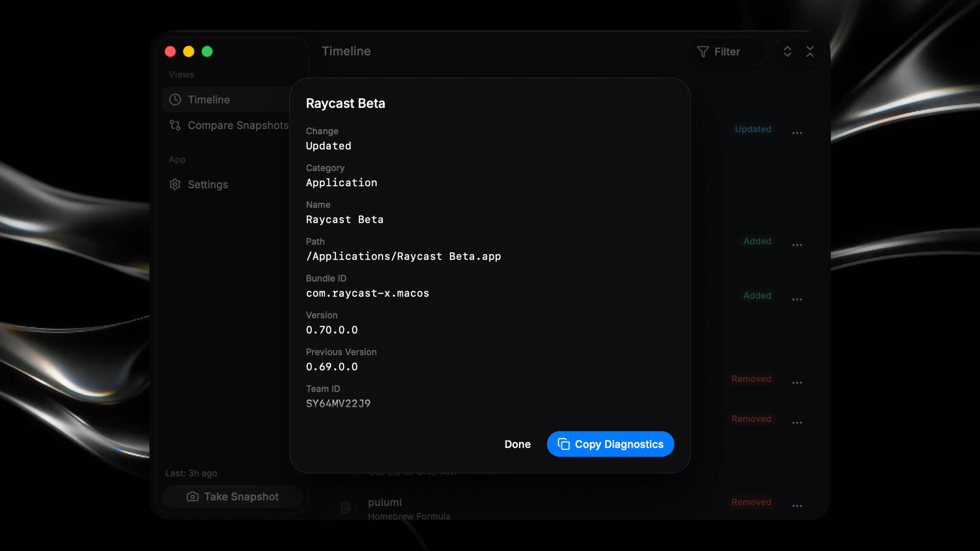Click the Timeline clock icon
Viewport: 980px width, 551px height.
175,99
